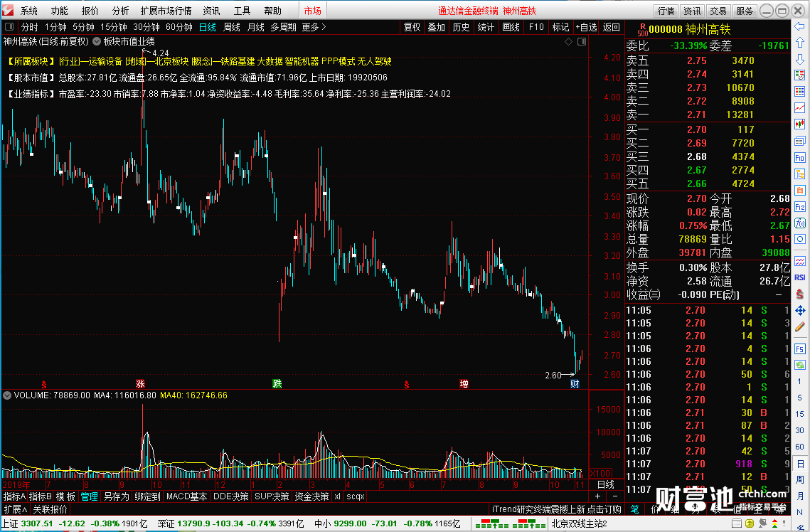Open the candlestick chart icon in sidebar

pyautogui.click(x=799, y=124)
